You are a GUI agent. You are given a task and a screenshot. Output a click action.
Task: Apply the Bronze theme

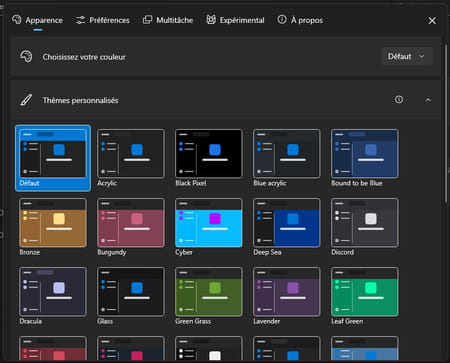(x=53, y=227)
